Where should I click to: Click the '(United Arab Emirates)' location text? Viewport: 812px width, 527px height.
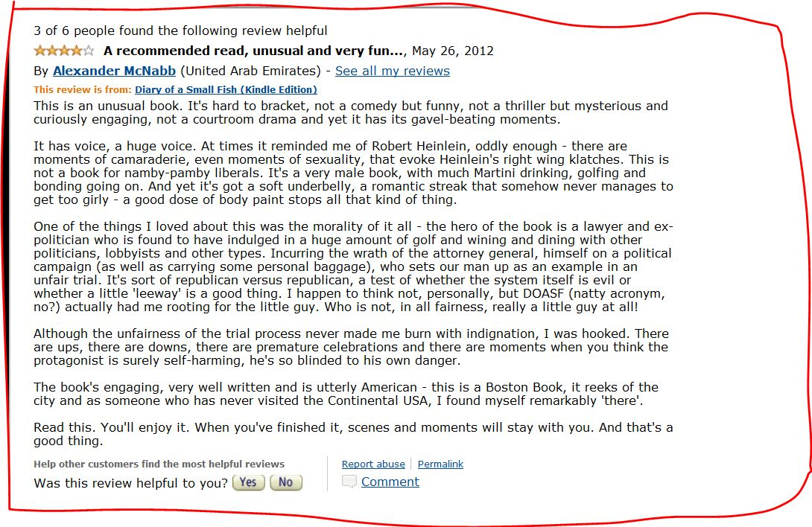point(250,71)
